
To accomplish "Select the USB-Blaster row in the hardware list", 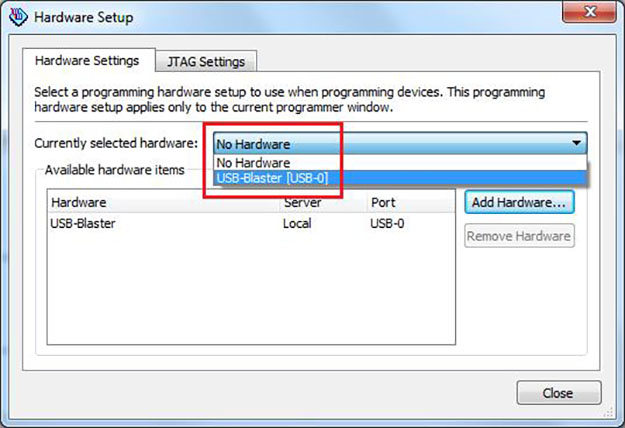I will 83,223.
